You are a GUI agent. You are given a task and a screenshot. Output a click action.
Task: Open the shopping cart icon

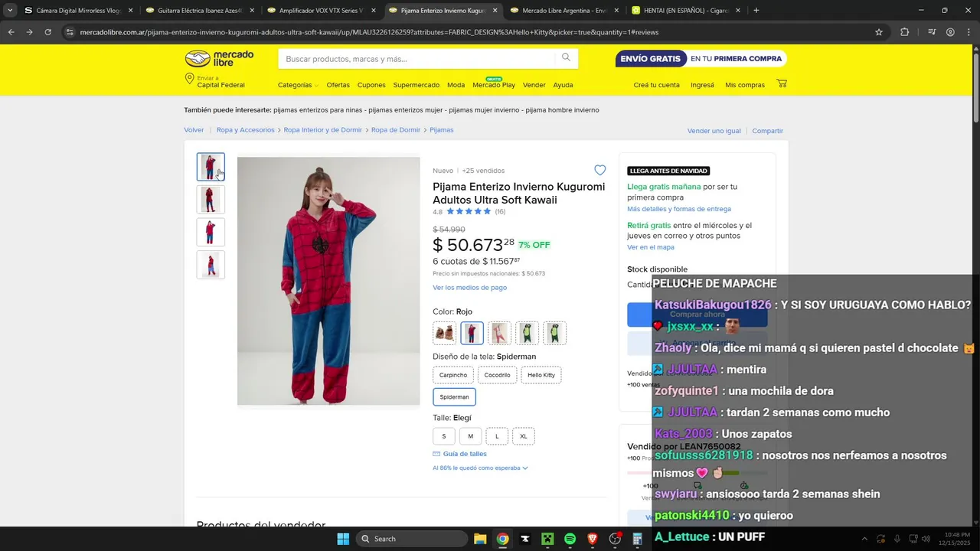click(x=782, y=83)
